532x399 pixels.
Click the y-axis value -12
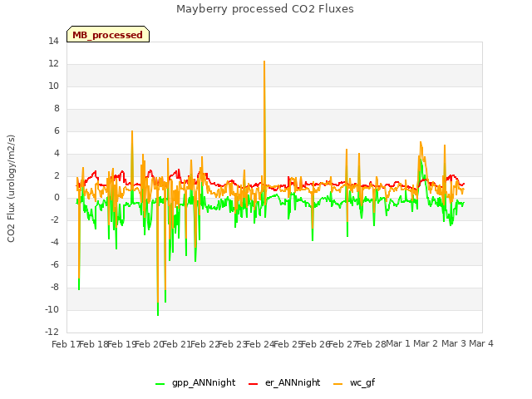click(52, 332)
